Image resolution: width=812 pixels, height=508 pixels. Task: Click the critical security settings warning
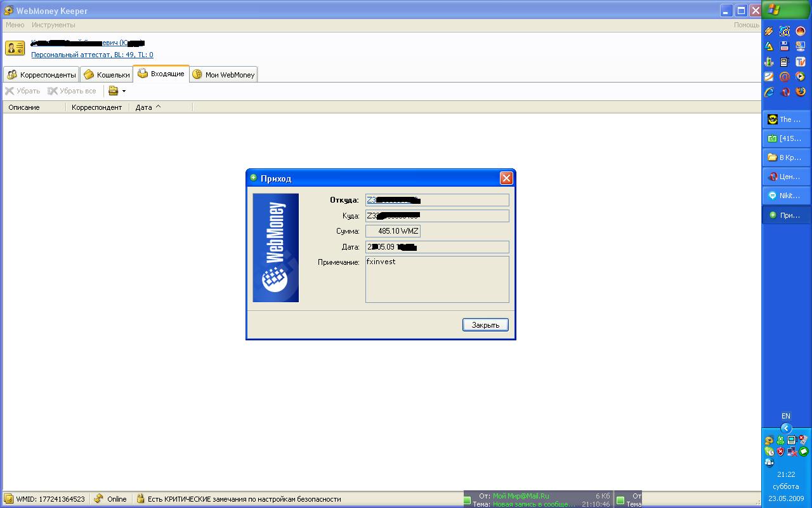(x=244, y=499)
